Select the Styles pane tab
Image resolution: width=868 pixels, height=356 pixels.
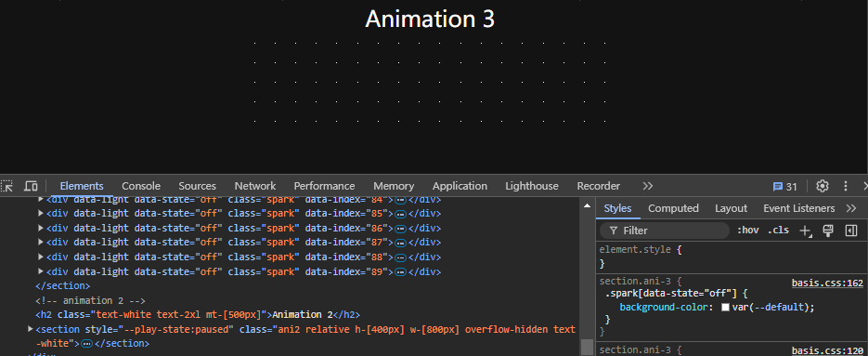617,208
